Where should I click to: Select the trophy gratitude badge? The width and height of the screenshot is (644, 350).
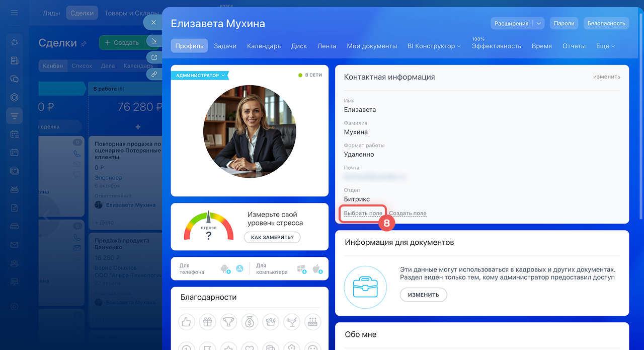[x=228, y=322]
